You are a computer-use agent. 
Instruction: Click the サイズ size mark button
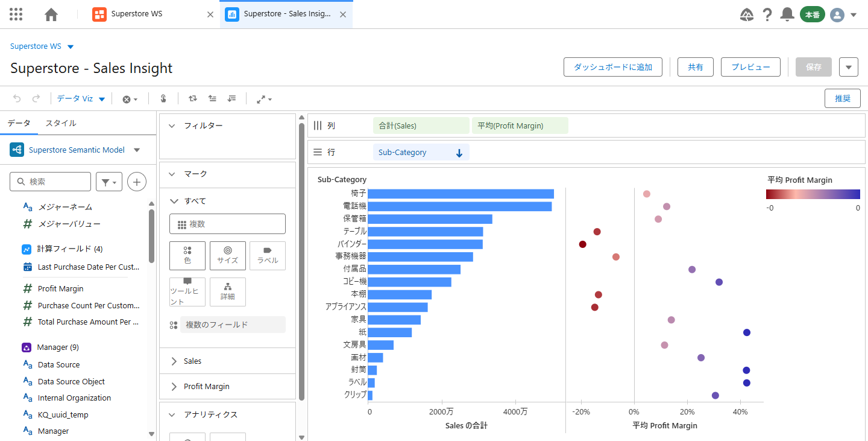point(227,256)
